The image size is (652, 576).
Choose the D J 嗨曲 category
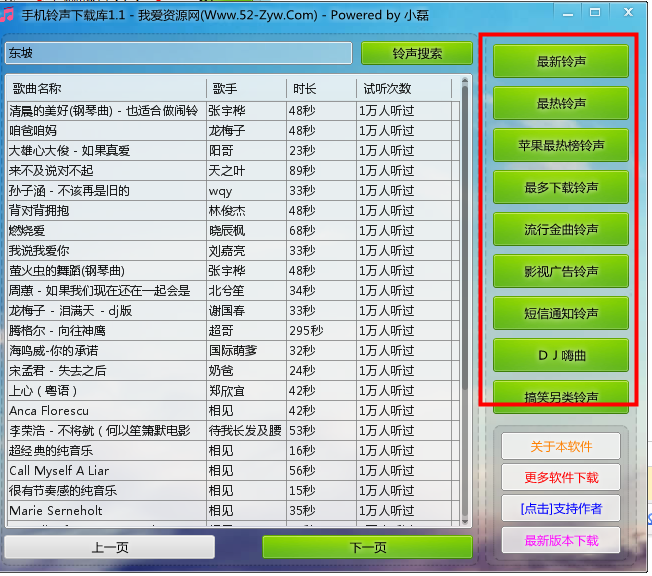(561, 355)
